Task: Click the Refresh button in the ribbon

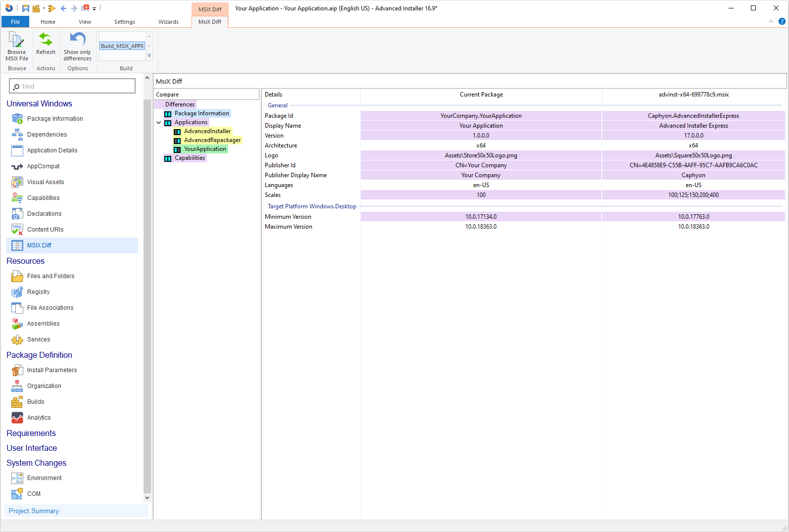Action: pyautogui.click(x=46, y=44)
